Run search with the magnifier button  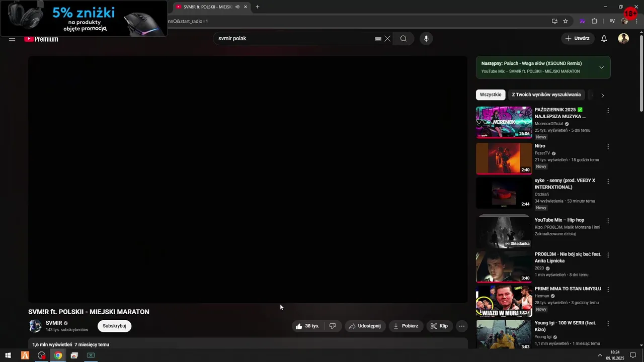tap(404, 39)
